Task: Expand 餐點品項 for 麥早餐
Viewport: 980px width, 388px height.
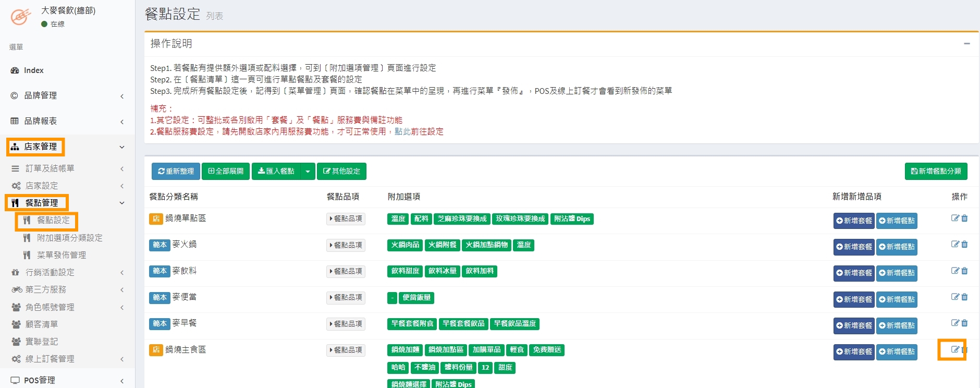Action: (346, 324)
